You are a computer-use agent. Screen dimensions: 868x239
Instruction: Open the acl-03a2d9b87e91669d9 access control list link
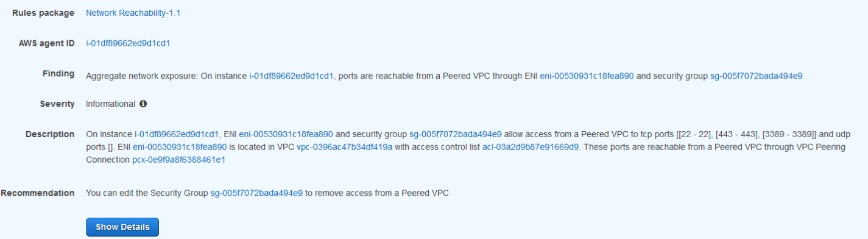531,147
